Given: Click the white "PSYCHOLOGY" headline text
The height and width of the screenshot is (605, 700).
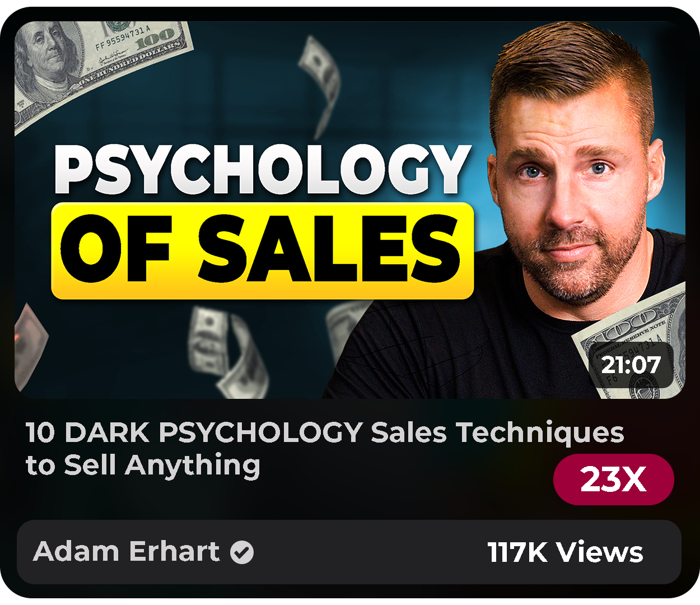Looking at the screenshot, I should 262,169.
